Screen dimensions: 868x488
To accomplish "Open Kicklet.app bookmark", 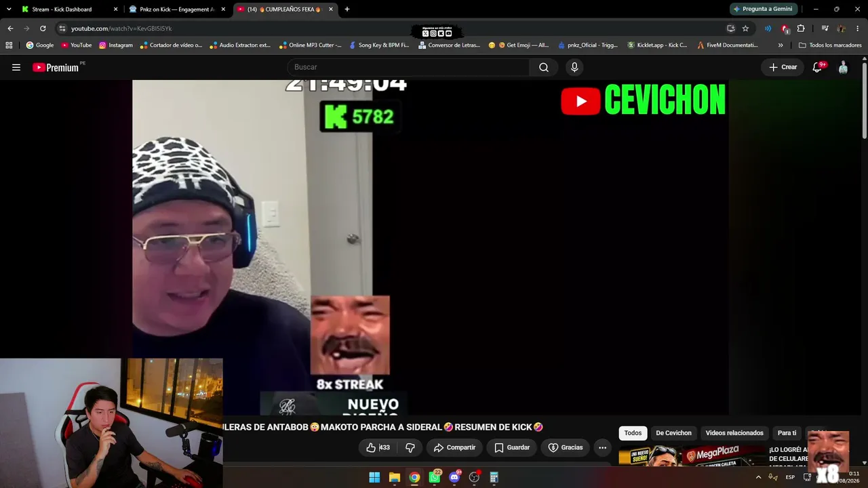I will point(657,45).
